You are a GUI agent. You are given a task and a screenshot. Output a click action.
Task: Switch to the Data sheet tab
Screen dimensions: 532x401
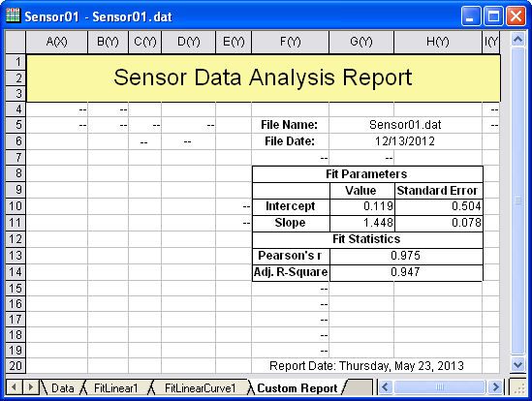(x=62, y=387)
